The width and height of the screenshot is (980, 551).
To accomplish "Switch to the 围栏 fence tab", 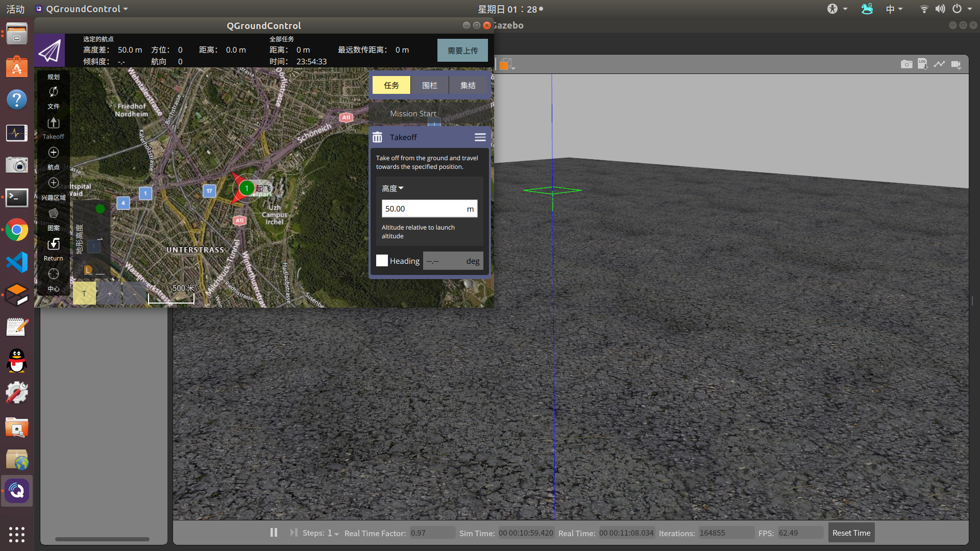I will coord(429,85).
